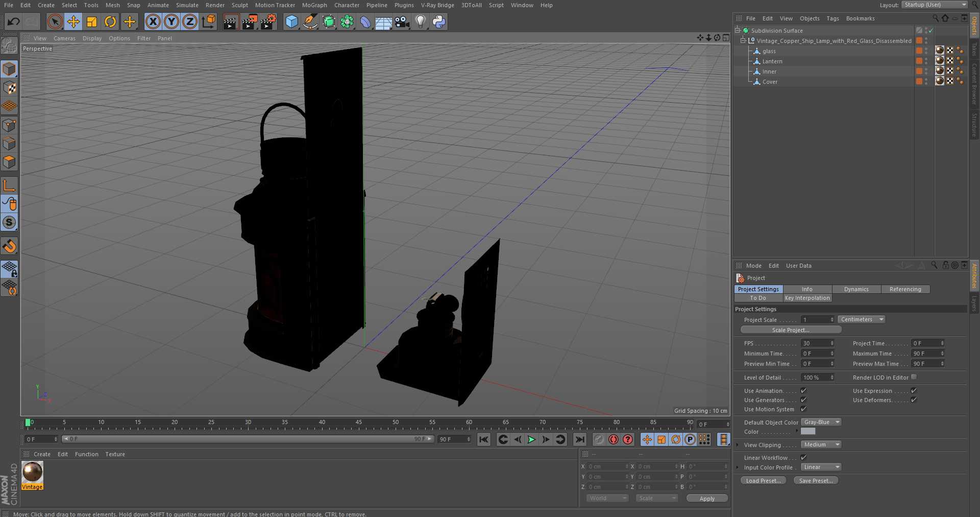This screenshot has height=517, width=980.
Task: Open Edit Render Settings icon
Action: (268, 21)
